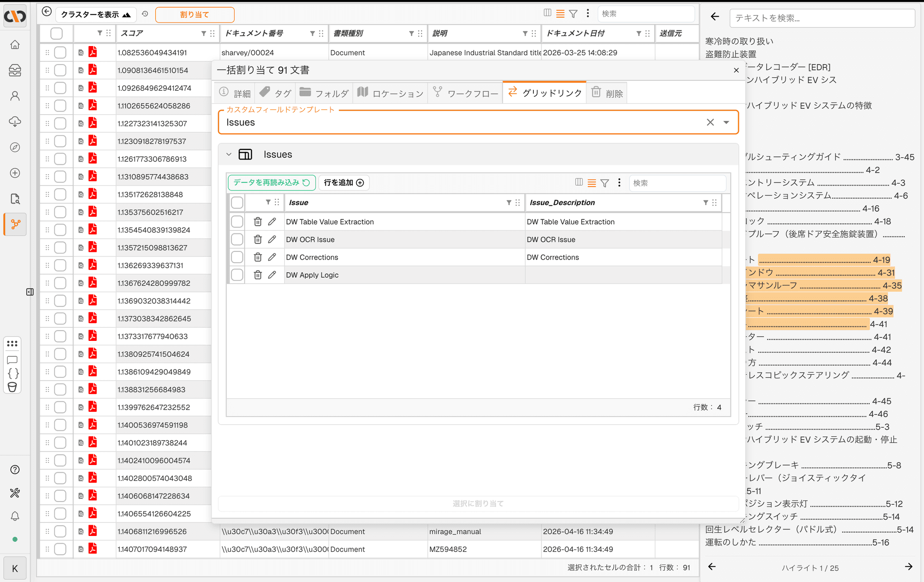
Task: Edit the DW Corrections row with pencil
Action: (272, 257)
